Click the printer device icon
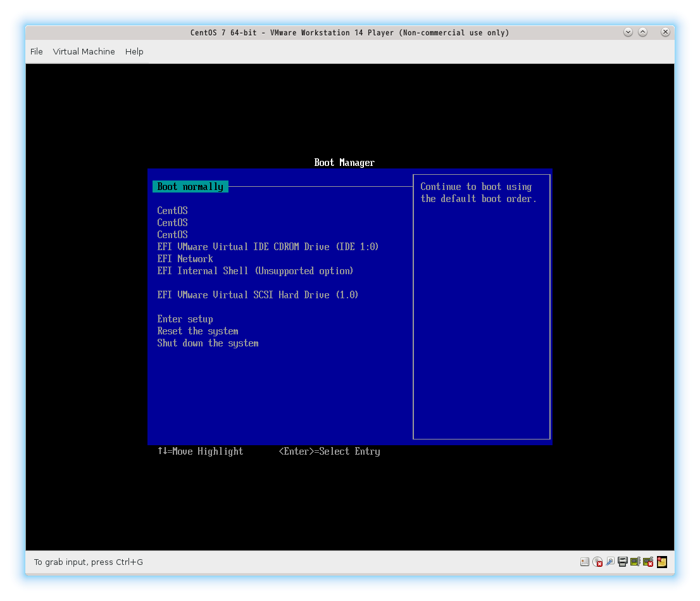The width and height of the screenshot is (700, 601). pyautogui.click(x=623, y=562)
